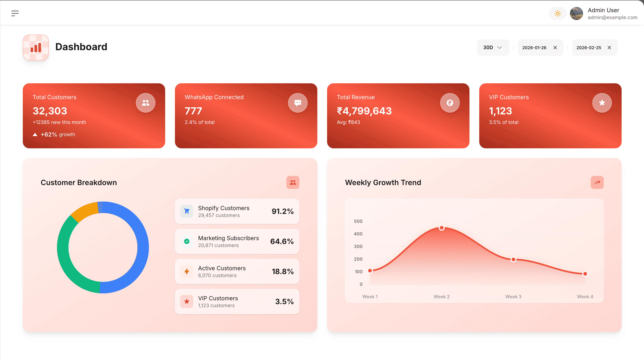This screenshot has height=360, width=644.
Task: Click the WhatsApp Connected chat bubble icon
Action: 298,103
